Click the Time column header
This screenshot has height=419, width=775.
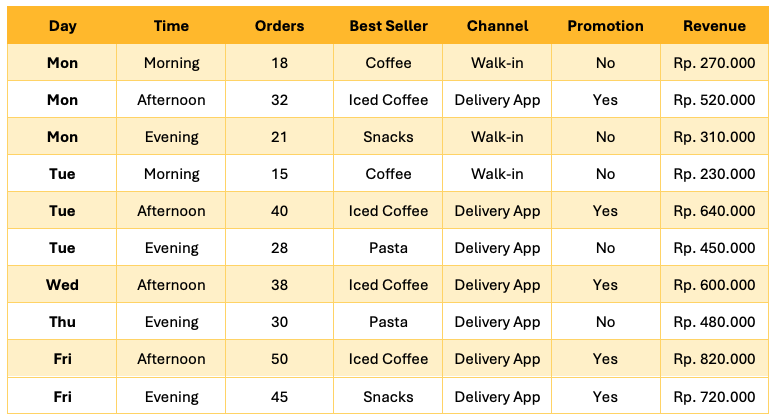pos(171,26)
